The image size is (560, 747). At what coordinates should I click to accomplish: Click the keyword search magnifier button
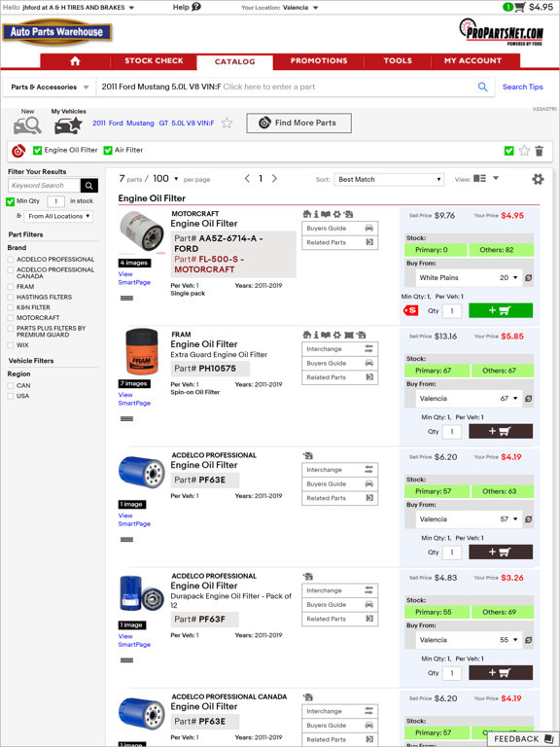coord(89,186)
